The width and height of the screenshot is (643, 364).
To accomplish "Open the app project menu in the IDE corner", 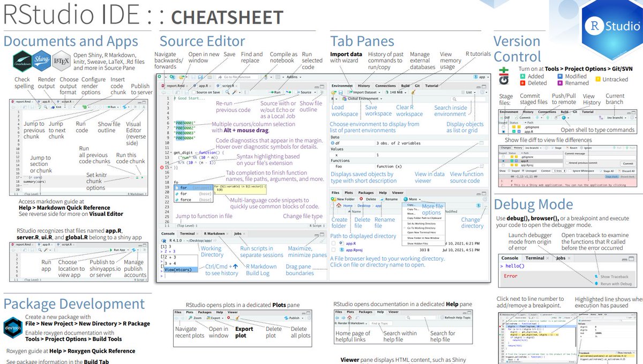I will (481, 77).
